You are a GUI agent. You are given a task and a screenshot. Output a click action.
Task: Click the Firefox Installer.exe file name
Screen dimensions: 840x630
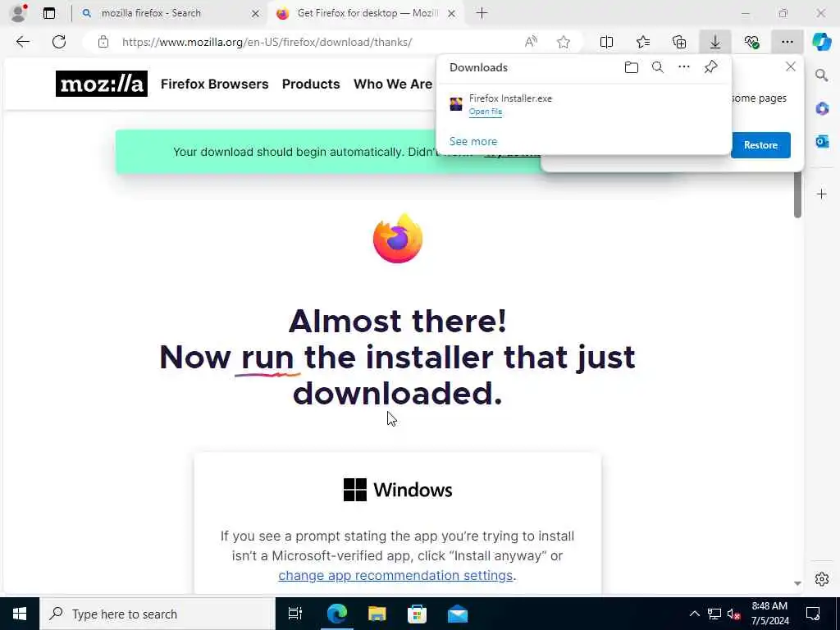tap(510, 98)
